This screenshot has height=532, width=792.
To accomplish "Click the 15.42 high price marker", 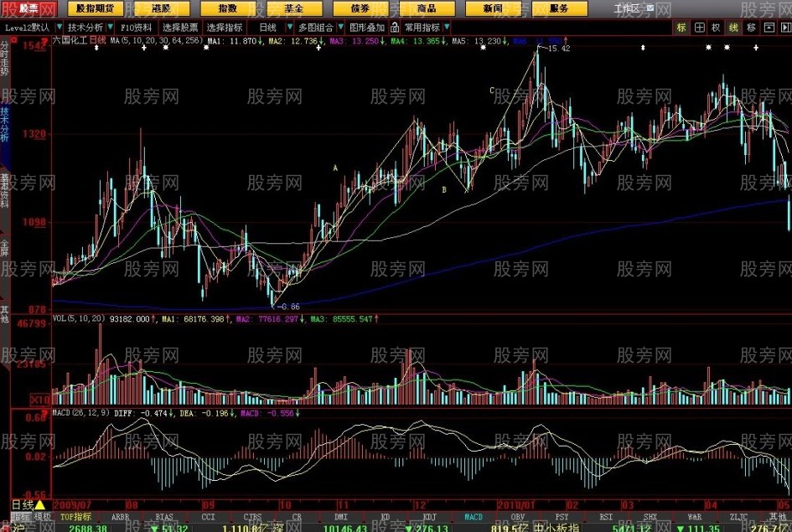I will [558, 49].
